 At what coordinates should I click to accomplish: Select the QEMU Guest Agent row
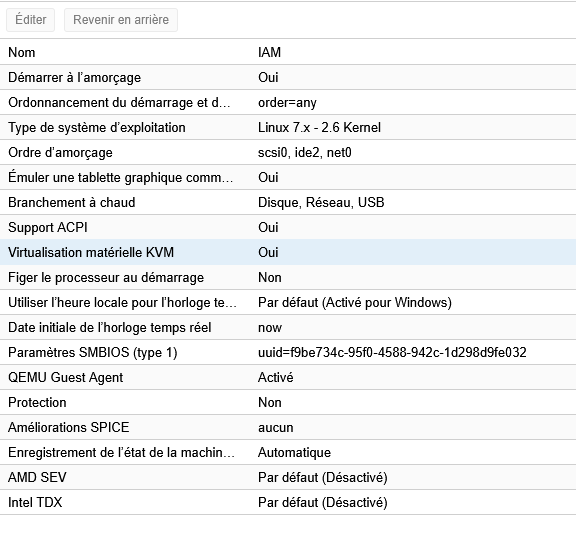pos(288,377)
